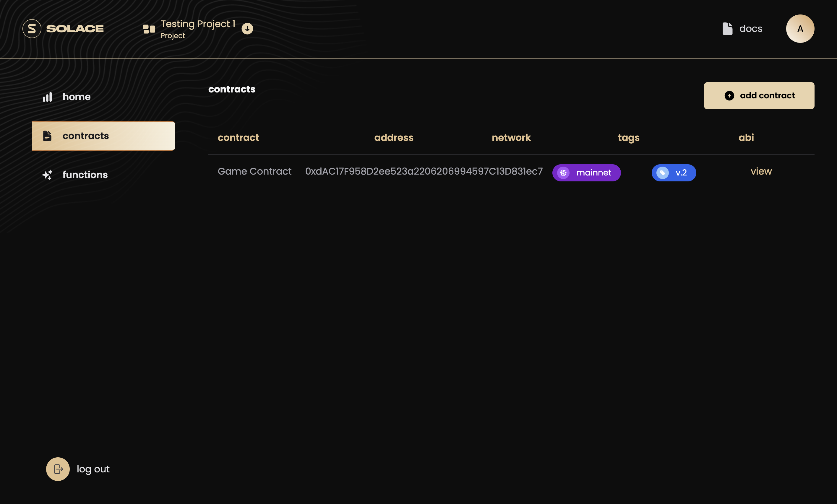The width and height of the screenshot is (837, 504).
Task: Click the home bar chart icon
Action: point(47,97)
